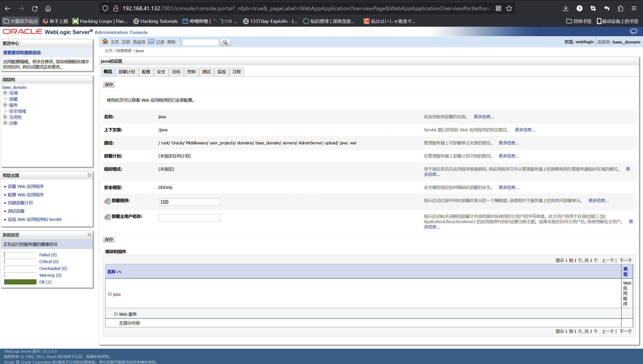Collapse the 帮助主题 panel

89,175
